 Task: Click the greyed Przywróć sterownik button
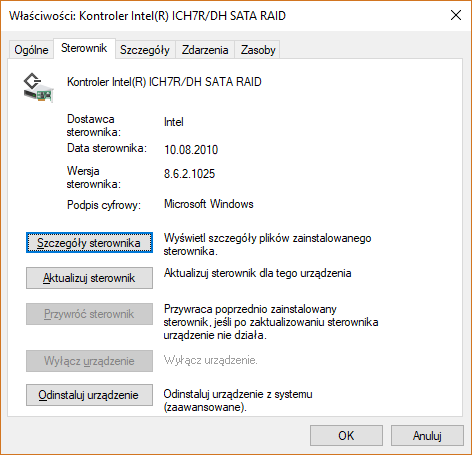(x=89, y=314)
